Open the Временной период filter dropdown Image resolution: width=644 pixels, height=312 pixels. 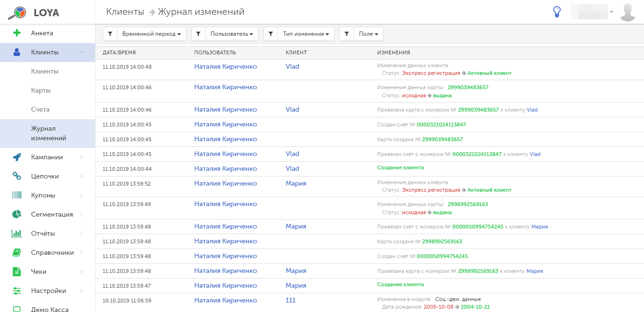point(151,34)
